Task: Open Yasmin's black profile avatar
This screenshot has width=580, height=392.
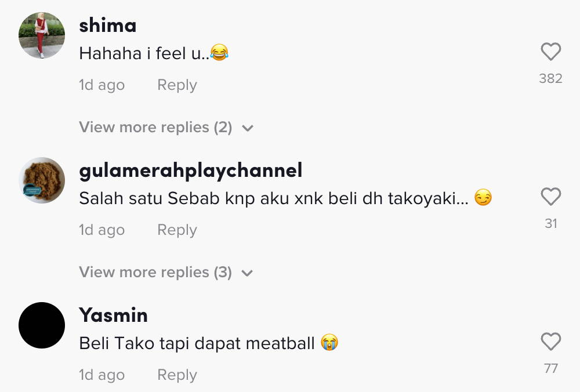Action: 42,325
